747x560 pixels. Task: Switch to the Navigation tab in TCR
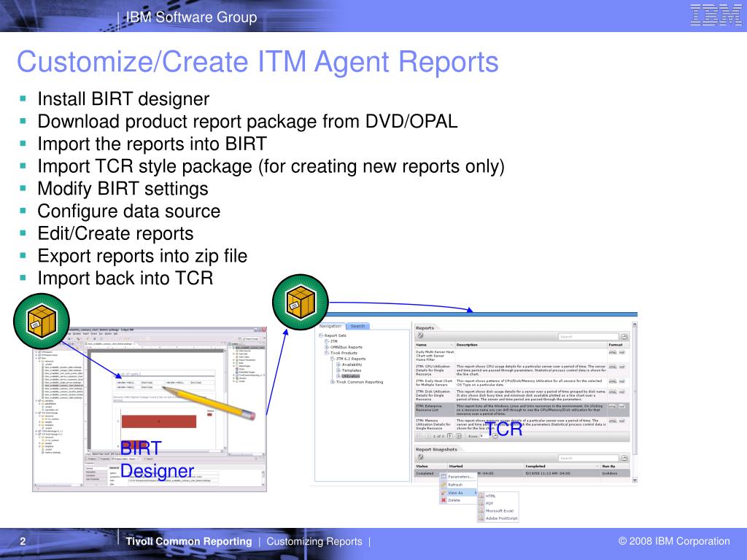(x=330, y=326)
